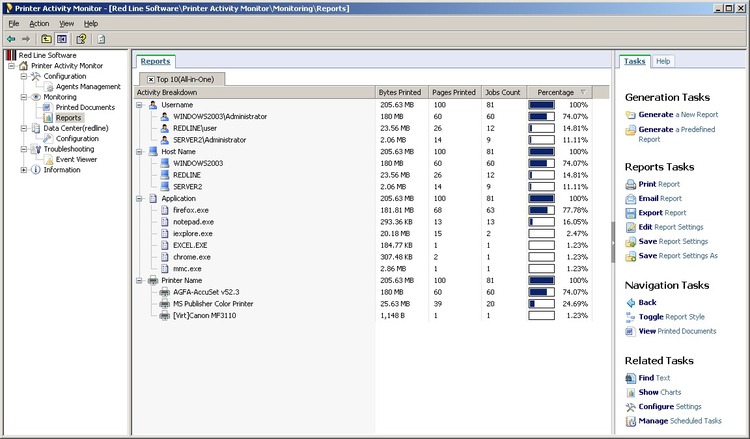The image size is (750, 439).
Task: Sort by the Pages Printed column header
Action: tap(454, 92)
